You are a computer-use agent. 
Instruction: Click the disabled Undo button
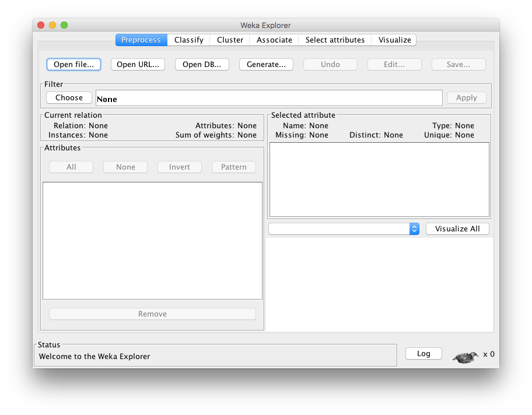(330, 65)
